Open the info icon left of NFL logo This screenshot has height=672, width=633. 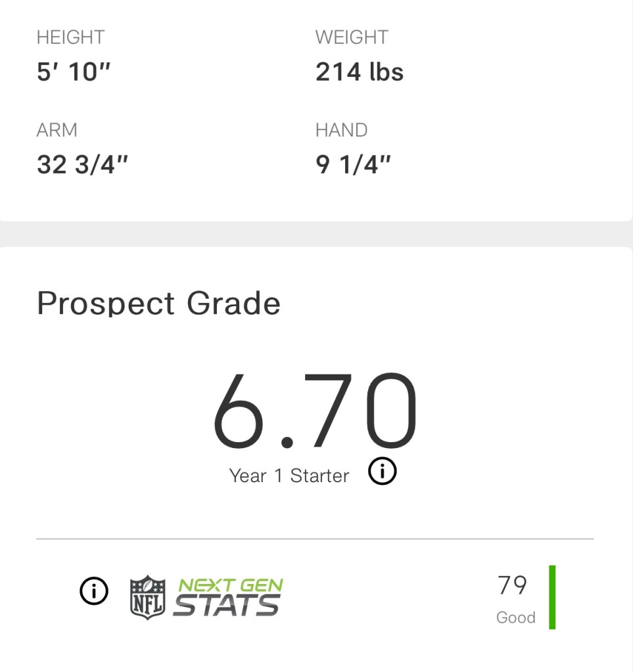[x=94, y=592]
